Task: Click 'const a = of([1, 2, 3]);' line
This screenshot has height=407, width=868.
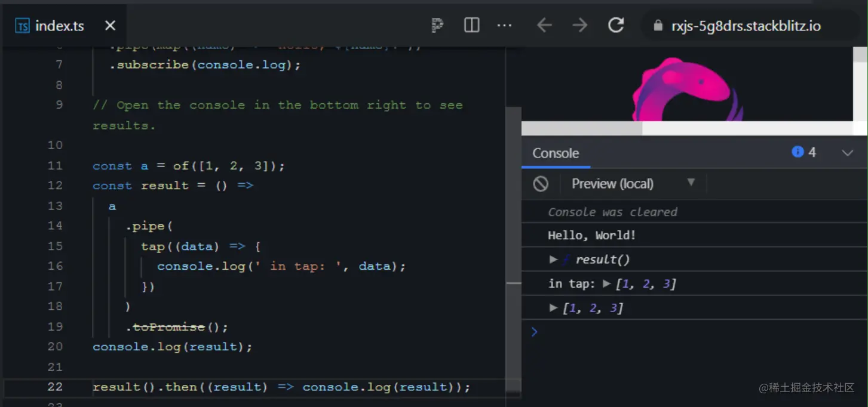Action: [x=189, y=166]
